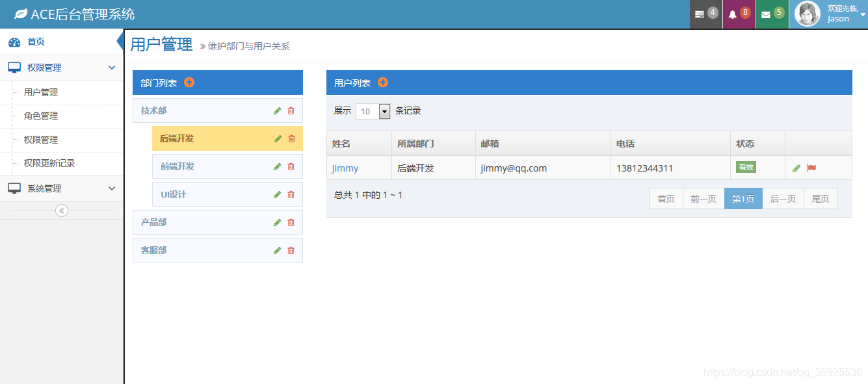Add a user with the 用户列表 plus icon
This screenshot has height=384, width=868.
pyautogui.click(x=383, y=83)
